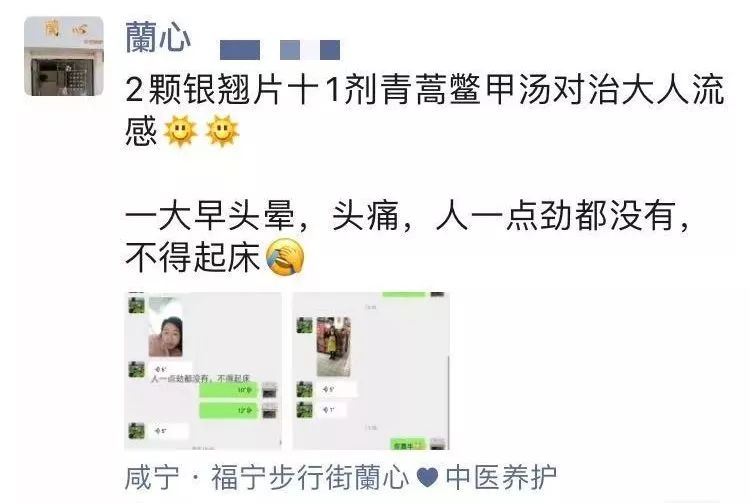Screen dimensions: 750x503
Task: Click 中医养护 text after the heart
Action: 501,477
